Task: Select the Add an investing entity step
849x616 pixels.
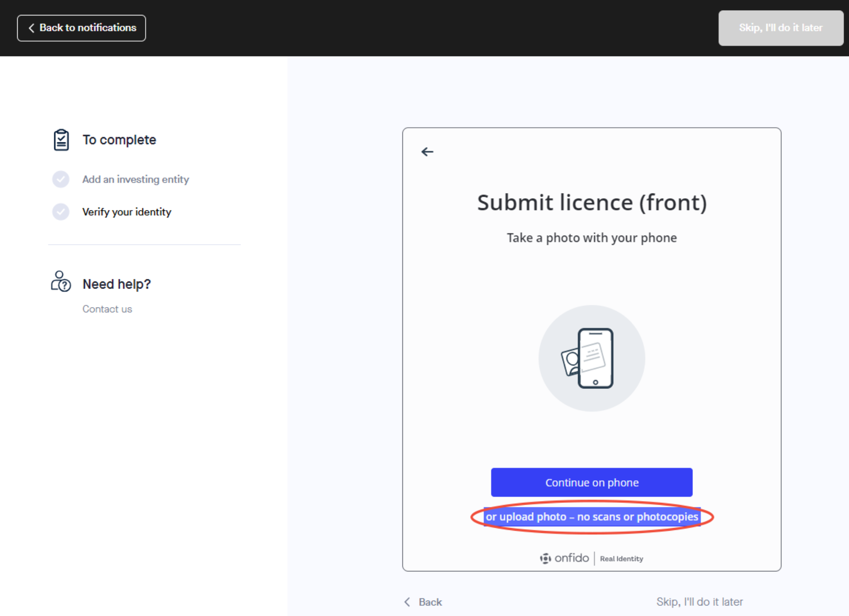Action: coord(135,179)
